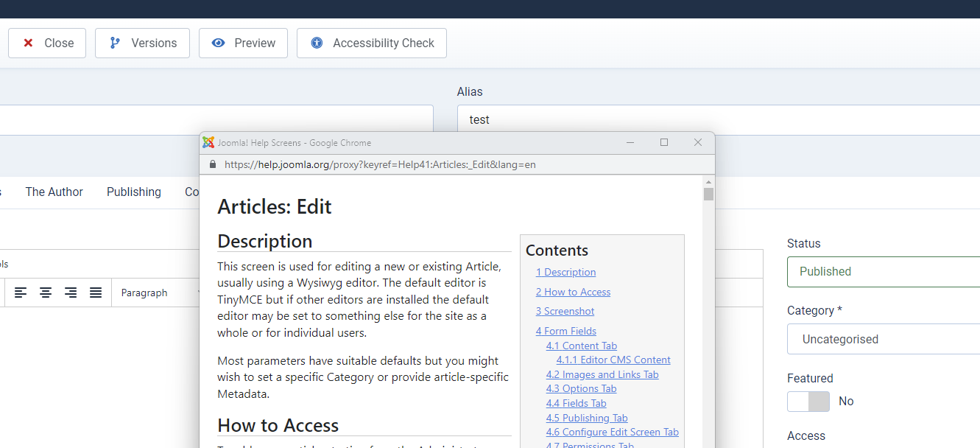Open the 4.5 Publishing Tab link
This screenshot has width=980, height=448.
pos(587,418)
